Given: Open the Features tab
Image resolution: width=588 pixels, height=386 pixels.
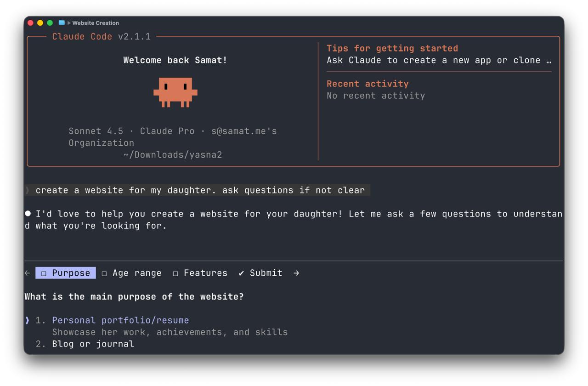Looking at the screenshot, I should (200, 273).
